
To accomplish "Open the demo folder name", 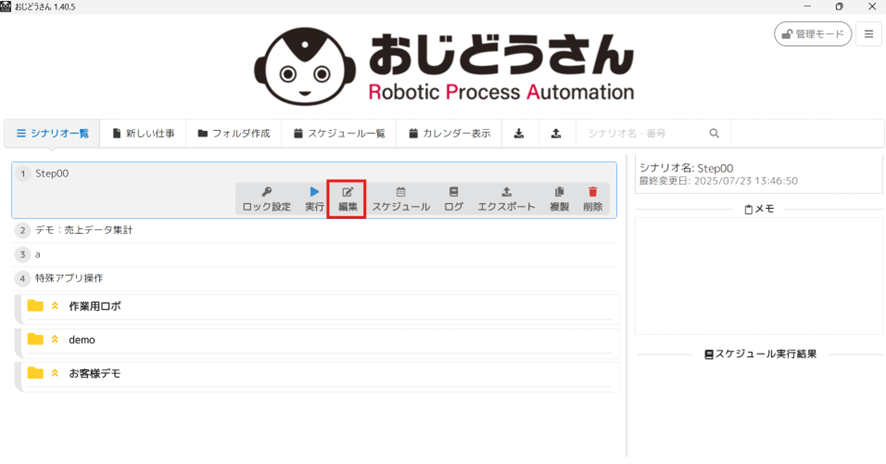I will tap(82, 340).
